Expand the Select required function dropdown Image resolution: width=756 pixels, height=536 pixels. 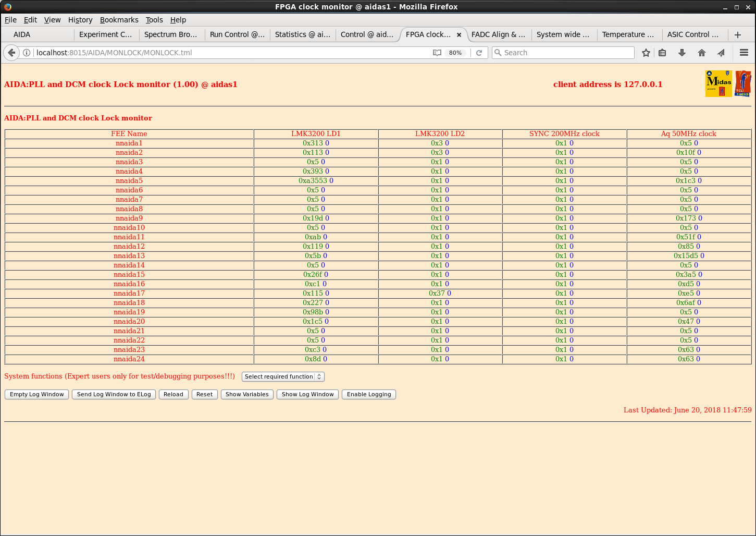[283, 376]
